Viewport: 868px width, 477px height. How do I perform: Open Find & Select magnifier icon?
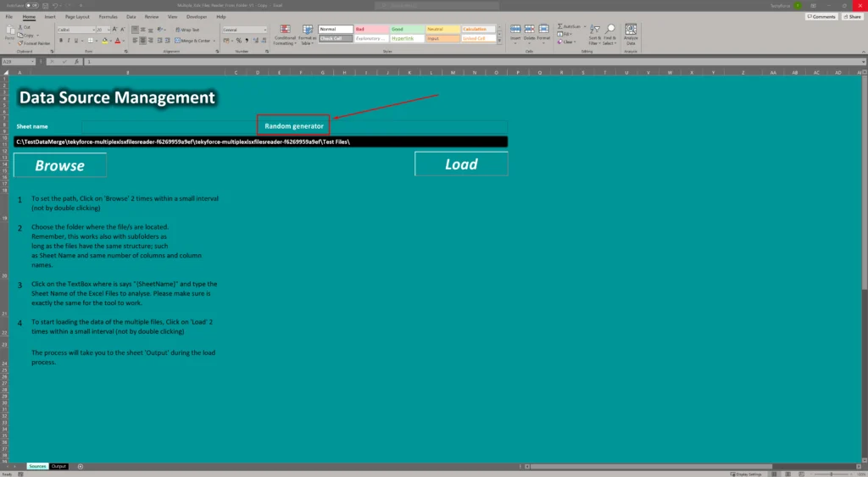click(x=610, y=31)
